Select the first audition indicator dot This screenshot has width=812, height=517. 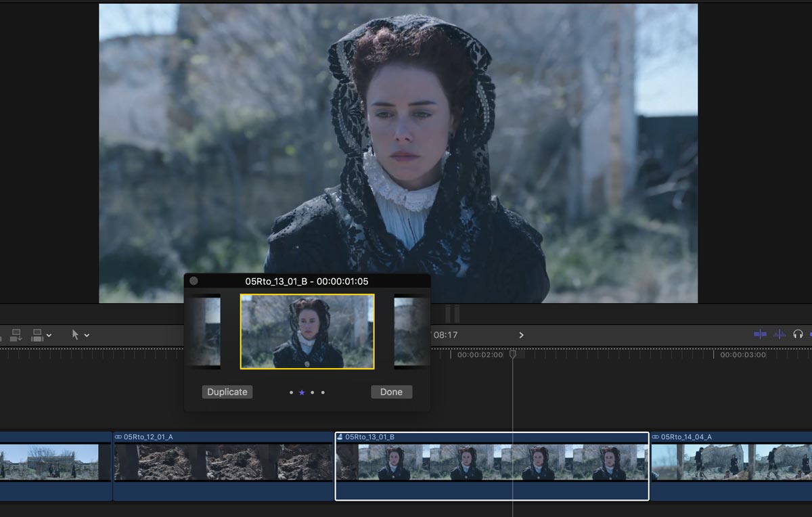(x=291, y=392)
